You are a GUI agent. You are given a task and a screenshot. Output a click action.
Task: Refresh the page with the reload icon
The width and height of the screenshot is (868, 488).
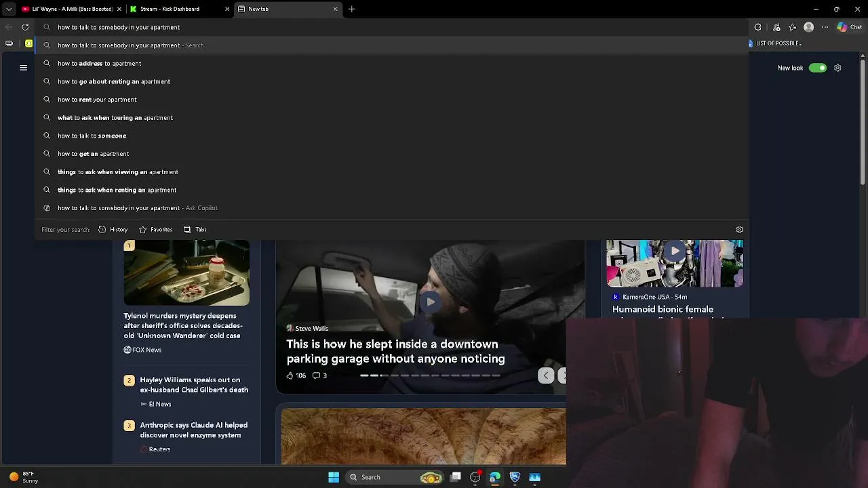pyautogui.click(x=25, y=27)
